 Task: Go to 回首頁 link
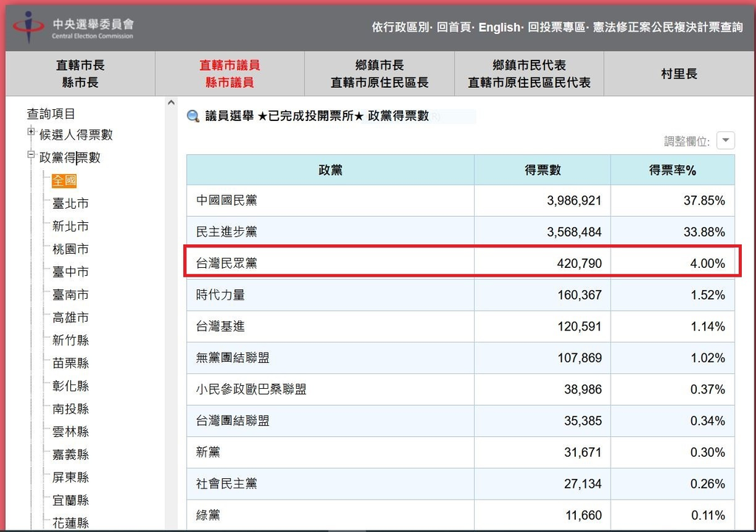(454, 27)
